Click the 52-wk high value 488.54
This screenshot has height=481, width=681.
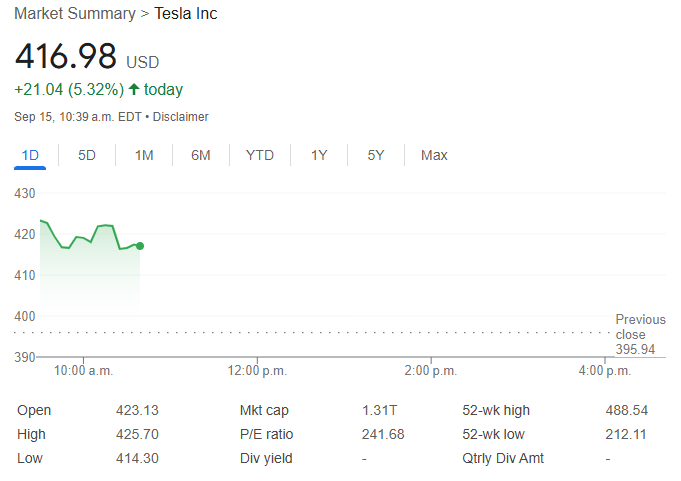[x=626, y=410]
